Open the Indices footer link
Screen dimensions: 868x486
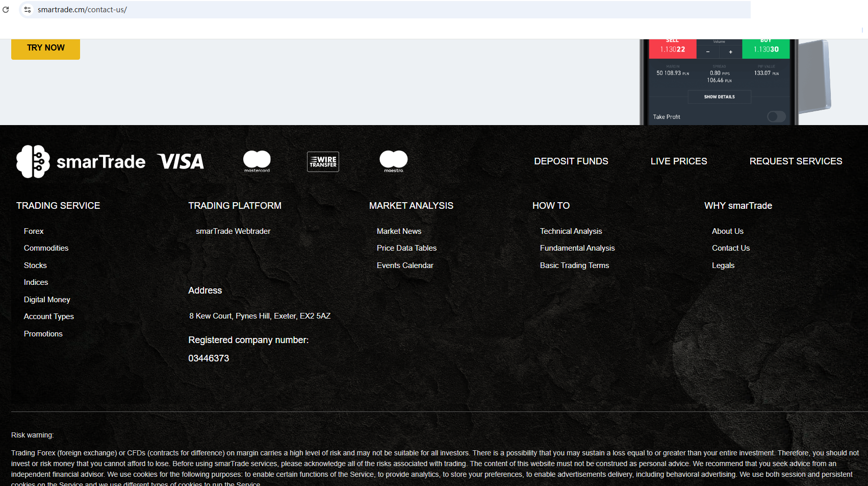(x=36, y=282)
